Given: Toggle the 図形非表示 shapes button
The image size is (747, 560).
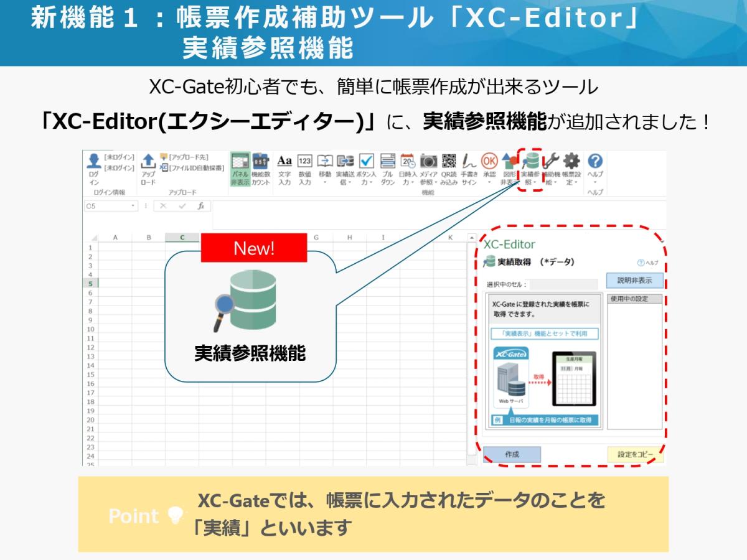Looking at the screenshot, I should click(509, 169).
